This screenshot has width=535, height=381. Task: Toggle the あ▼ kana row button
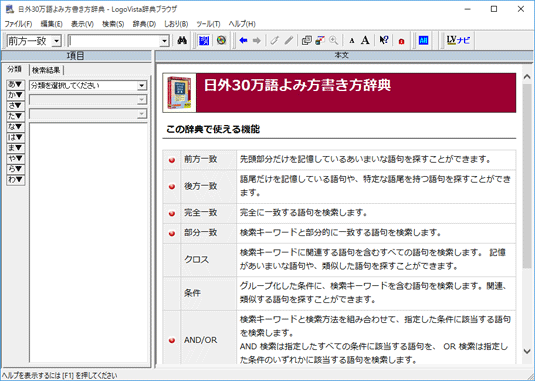[16, 84]
